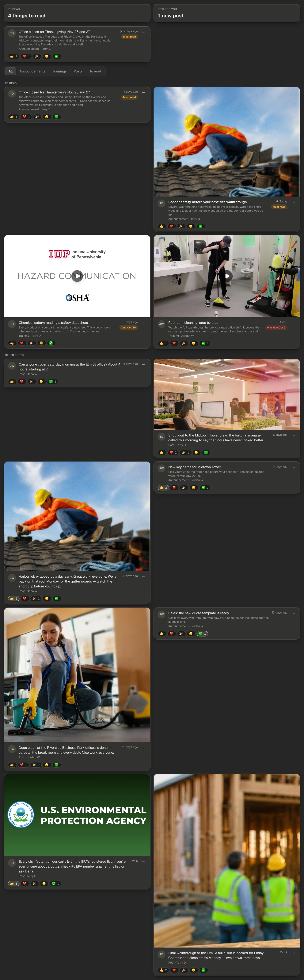This screenshot has height=980, width=304.
Task: Open more options on New key cards post
Action: pos(293,467)
